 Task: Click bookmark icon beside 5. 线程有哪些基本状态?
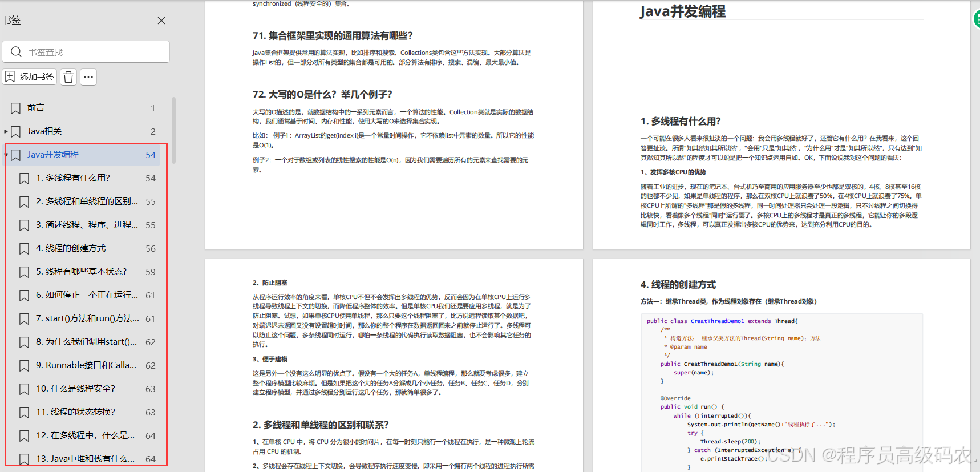(24, 272)
